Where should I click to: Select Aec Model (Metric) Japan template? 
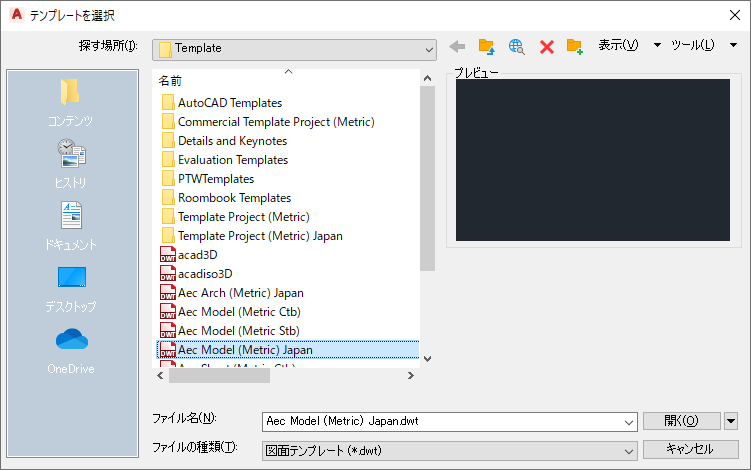(288, 350)
